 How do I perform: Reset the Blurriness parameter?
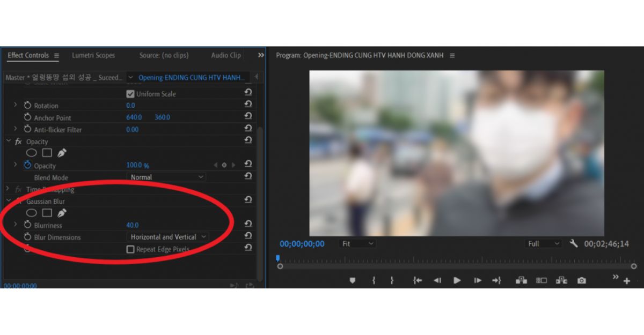248,224
